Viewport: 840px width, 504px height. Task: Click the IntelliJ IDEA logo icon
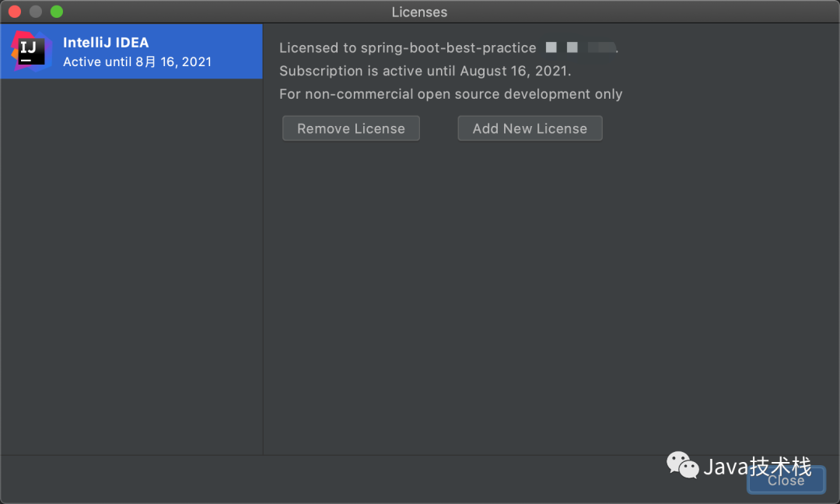(33, 51)
